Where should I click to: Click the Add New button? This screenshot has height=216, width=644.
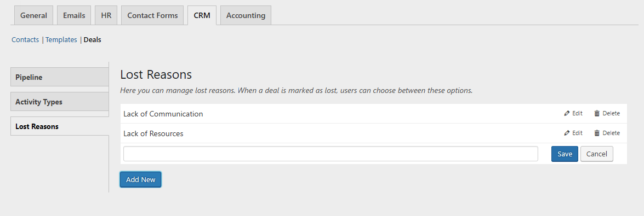click(140, 179)
